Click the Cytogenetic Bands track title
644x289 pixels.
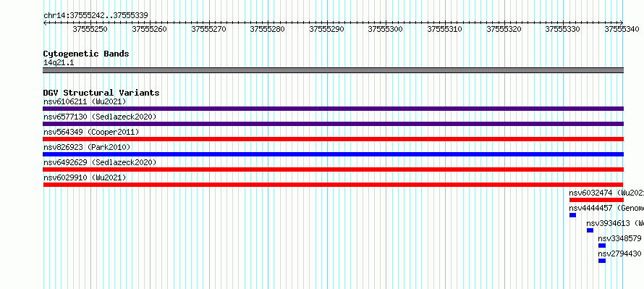(x=86, y=54)
